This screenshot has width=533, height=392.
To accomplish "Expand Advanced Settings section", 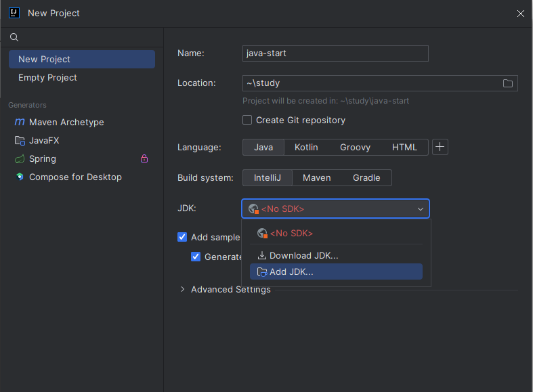I will pos(182,290).
